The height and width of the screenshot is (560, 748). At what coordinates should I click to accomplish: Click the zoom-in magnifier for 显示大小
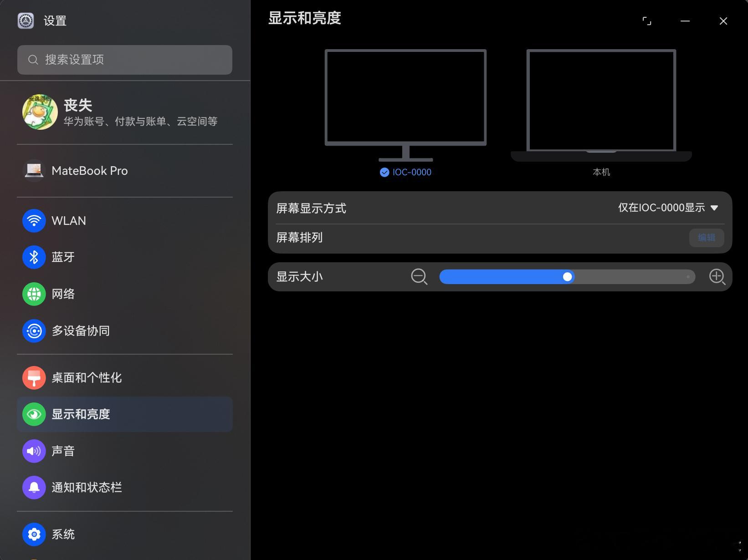(717, 277)
